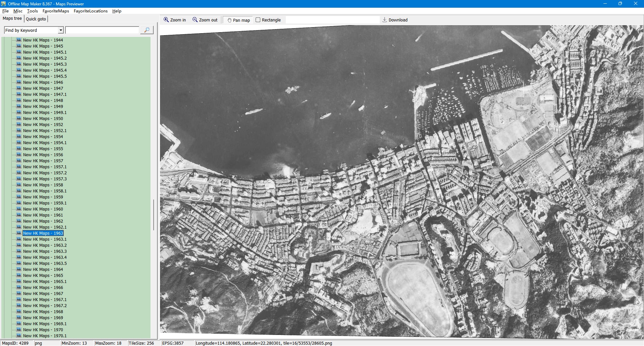Select New HK Maps - 1944 icon

pyautogui.click(x=19, y=40)
